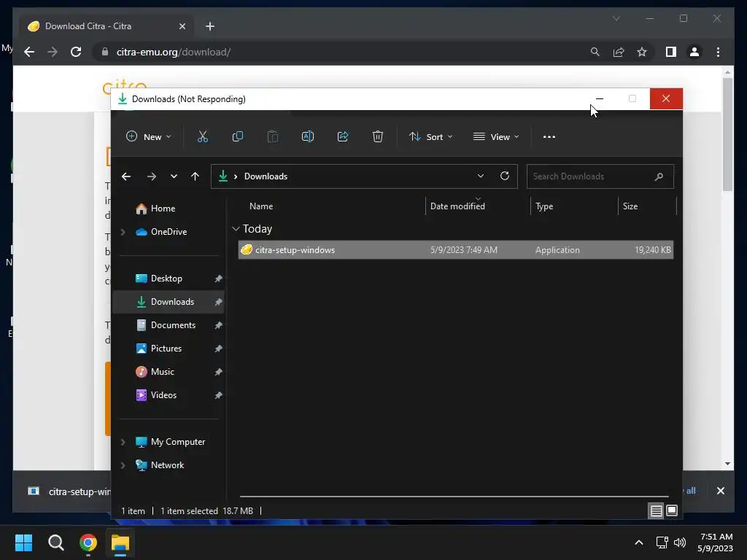Open Chrome side panel icon
The image size is (747, 560).
coord(671,52)
